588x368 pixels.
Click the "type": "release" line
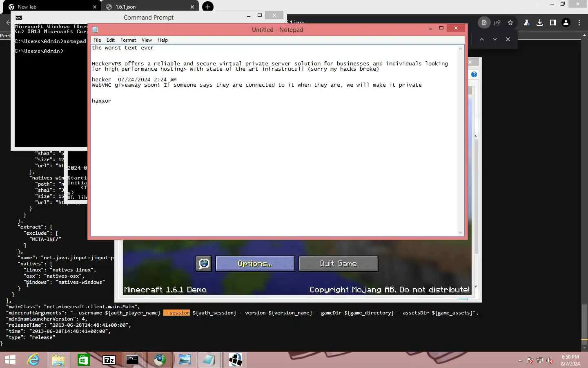click(x=31, y=337)
